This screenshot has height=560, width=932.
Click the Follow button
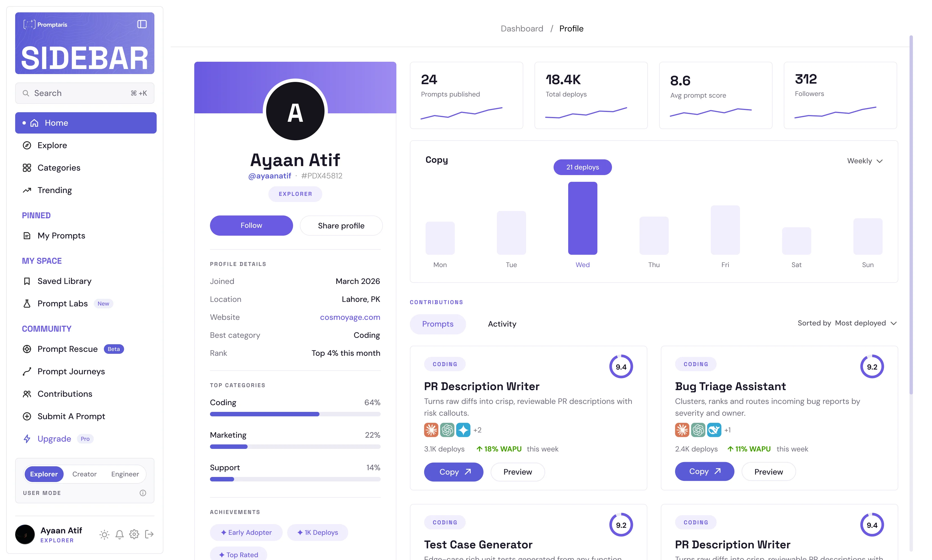click(252, 226)
